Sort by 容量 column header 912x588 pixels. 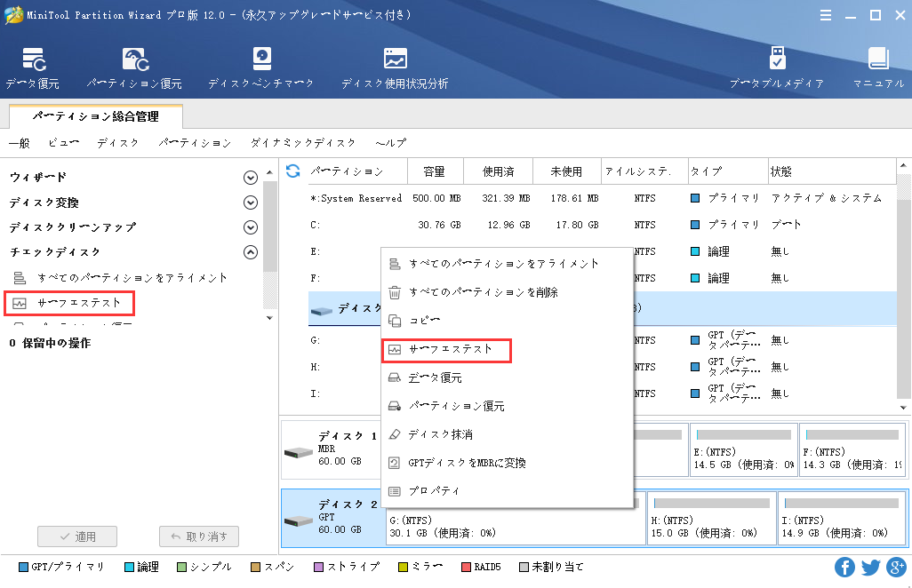click(435, 171)
